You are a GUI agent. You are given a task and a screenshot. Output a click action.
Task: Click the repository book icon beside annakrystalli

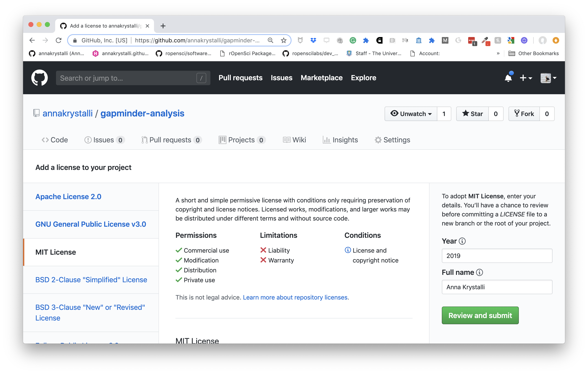tap(36, 113)
